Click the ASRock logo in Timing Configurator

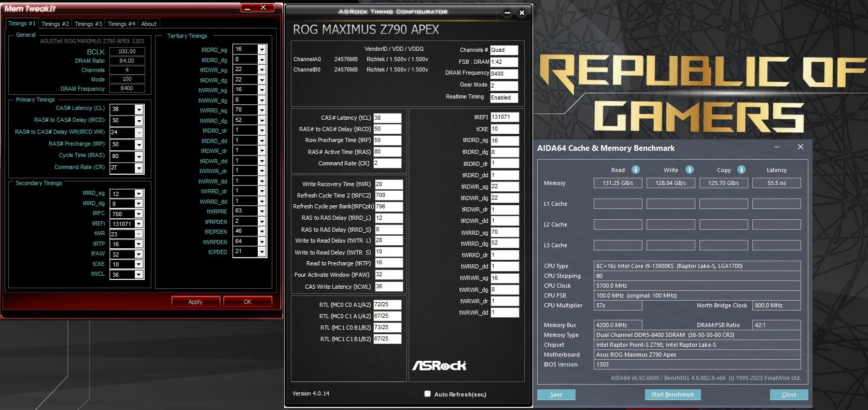point(439,365)
